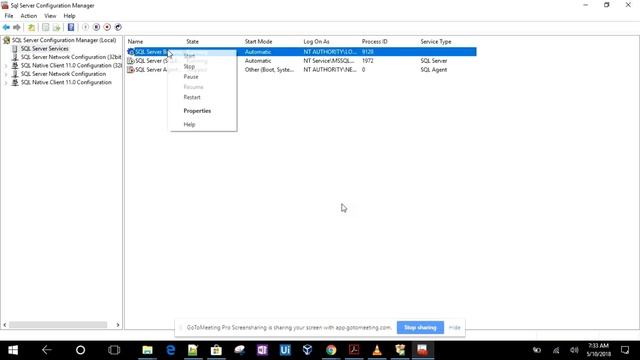Open Microsoft Edge from the taskbar
Image resolution: width=640 pixels, height=360 pixels.
[171, 350]
